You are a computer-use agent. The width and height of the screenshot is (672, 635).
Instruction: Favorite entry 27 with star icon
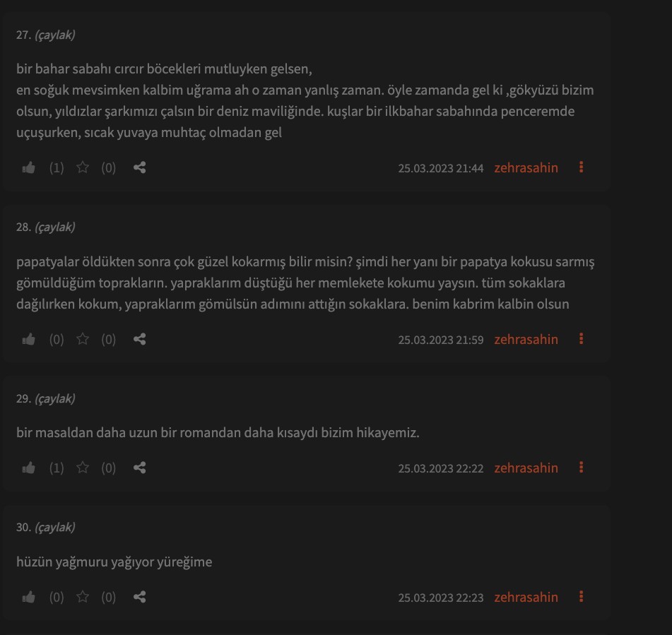click(x=82, y=167)
